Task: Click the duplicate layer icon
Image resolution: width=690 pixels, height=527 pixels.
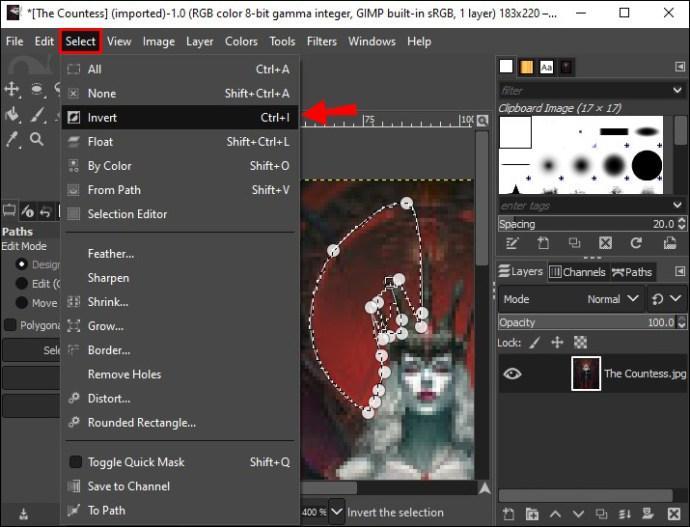Action: click(x=601, y=514)
